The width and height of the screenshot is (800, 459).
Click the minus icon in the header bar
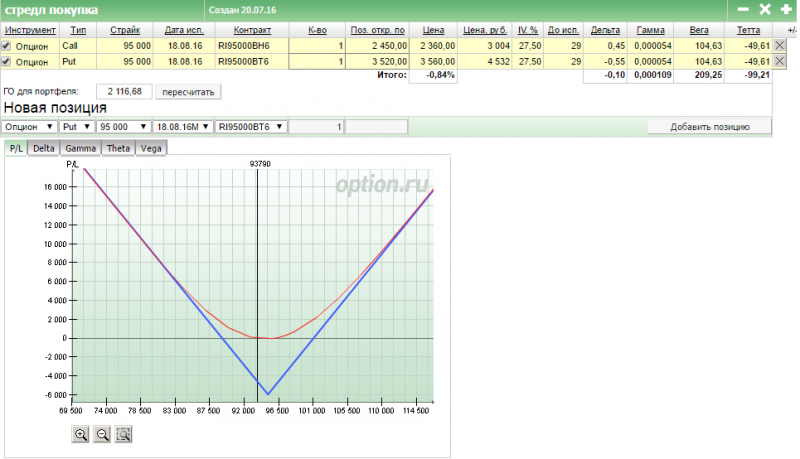[x=743, y=9]
